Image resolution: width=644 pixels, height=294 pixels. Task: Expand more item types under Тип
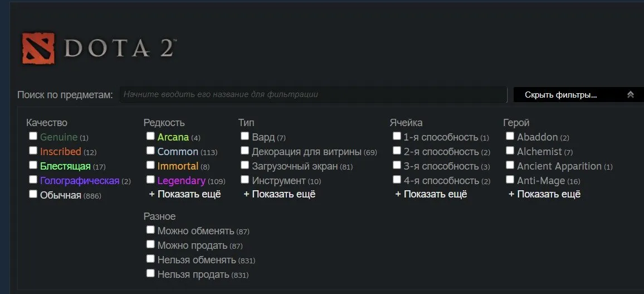(279, 194)
